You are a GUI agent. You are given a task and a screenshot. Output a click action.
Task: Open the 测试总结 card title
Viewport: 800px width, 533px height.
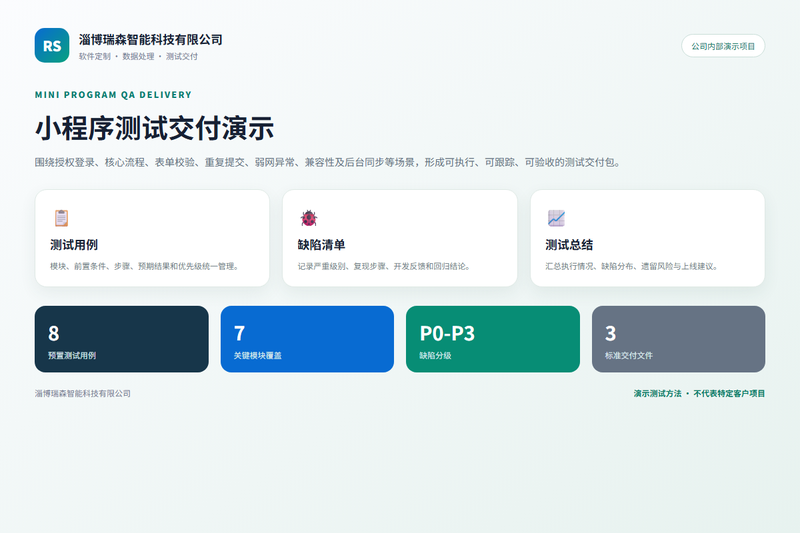click(x=569, y=245)
